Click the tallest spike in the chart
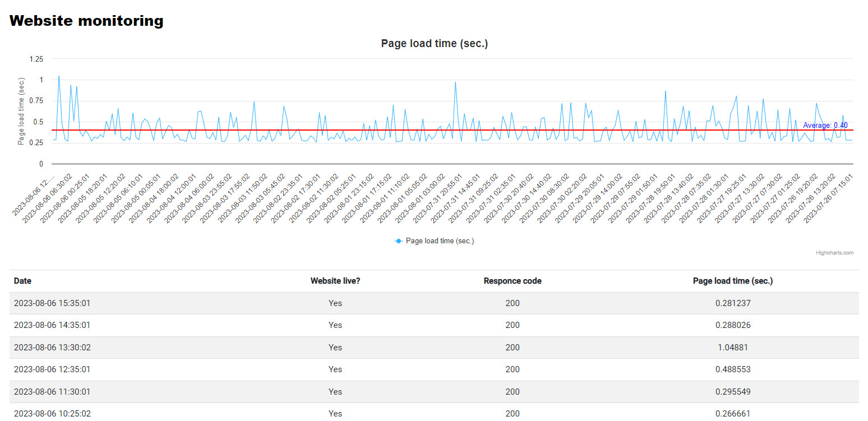868x421 pixels. [x=59, y=76]
